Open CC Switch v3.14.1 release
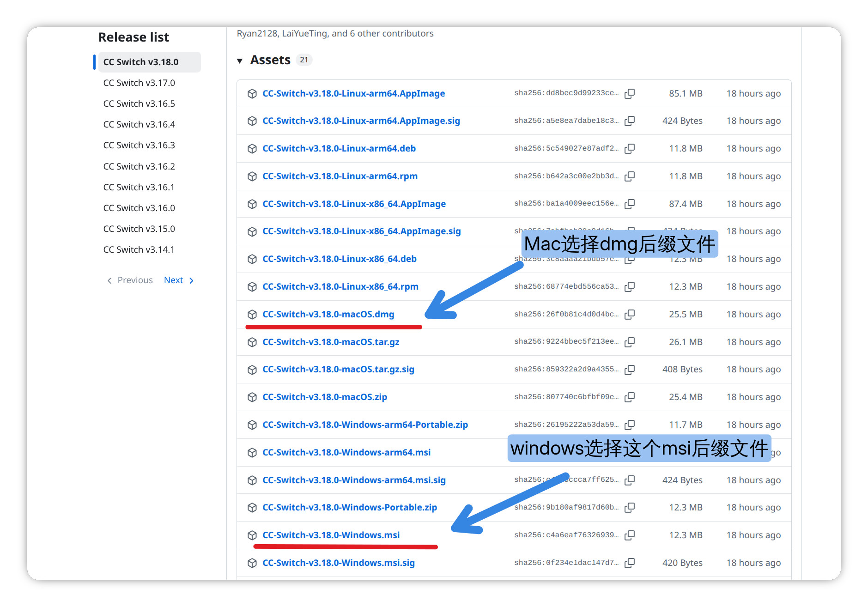 click(x=139, y=249)
